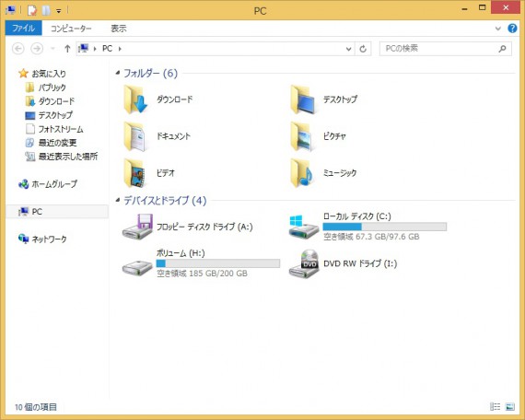Select 最近表示した場所 in the sidebar

pyautogui.click(x=68, y=156)
